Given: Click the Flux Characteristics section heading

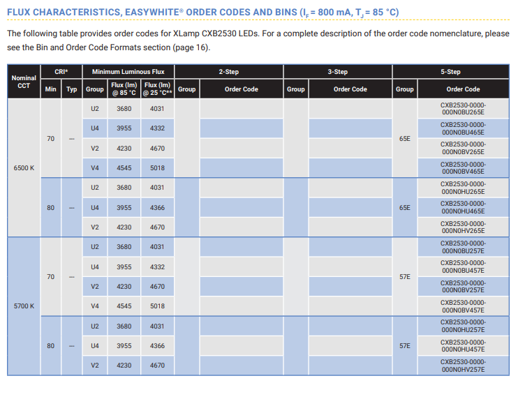Looking at the screenshot, I should [203, 13].
